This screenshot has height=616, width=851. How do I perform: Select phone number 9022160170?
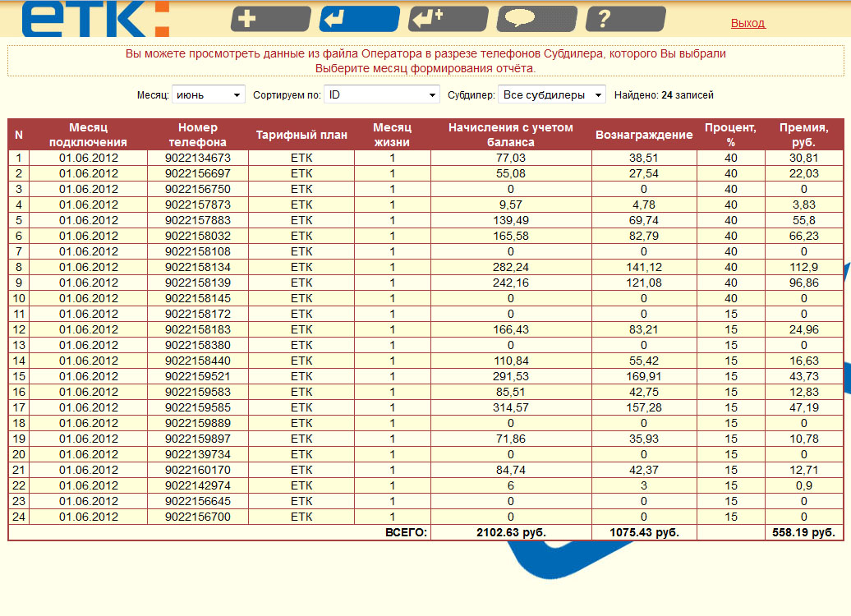coord(197,470)
